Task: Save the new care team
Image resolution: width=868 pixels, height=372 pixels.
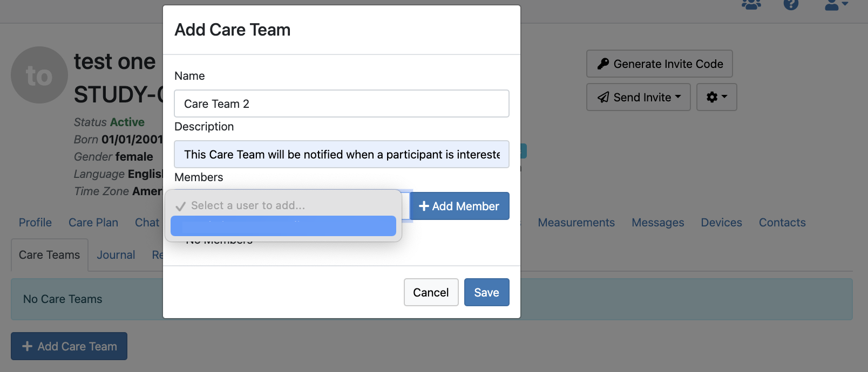Action: pyautogui.click(x=486, y=292)
